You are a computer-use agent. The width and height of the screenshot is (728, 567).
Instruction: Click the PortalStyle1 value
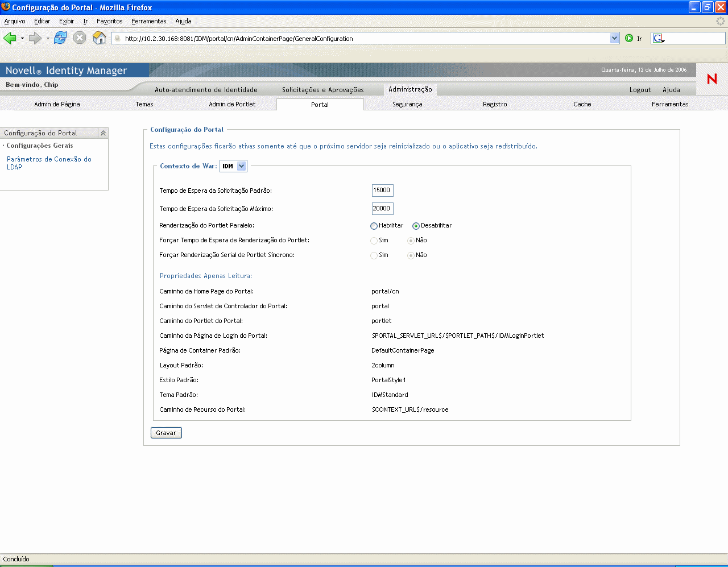click(388, 380)
